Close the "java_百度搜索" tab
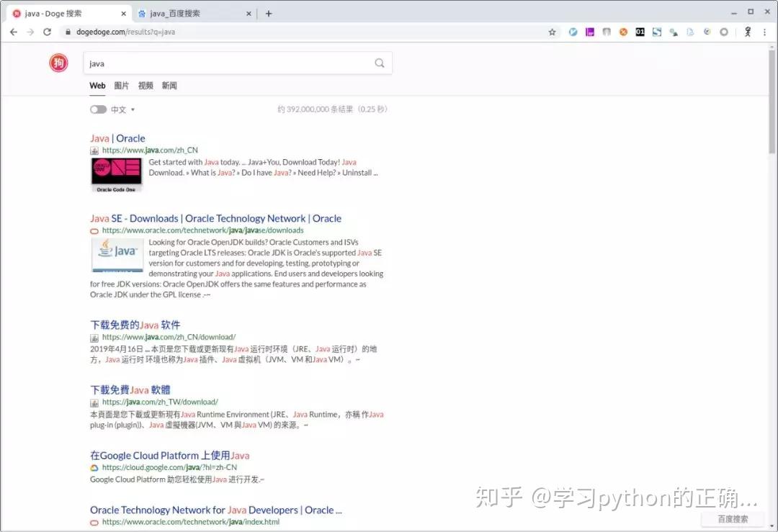The height and width of the screenshot is (532, 778). pos(249,14)
